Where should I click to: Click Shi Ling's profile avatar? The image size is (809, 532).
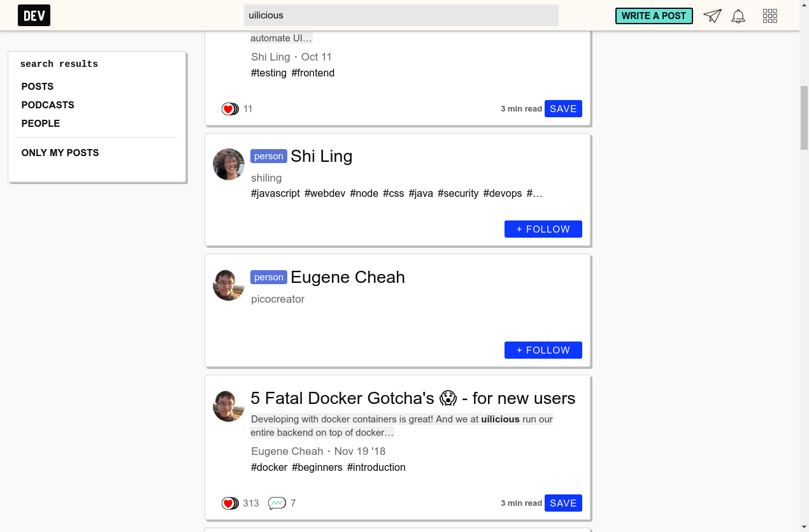(229, 164)
